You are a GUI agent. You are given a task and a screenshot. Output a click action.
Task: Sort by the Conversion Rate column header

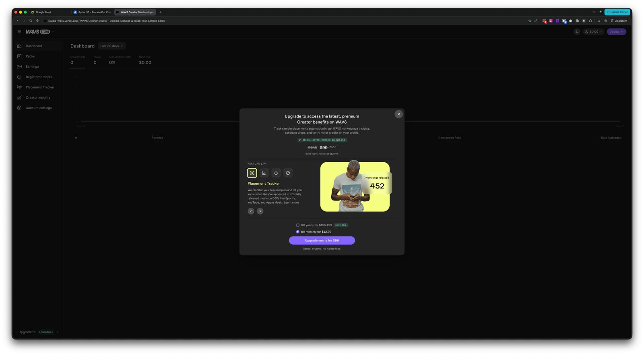click(450, 138)
